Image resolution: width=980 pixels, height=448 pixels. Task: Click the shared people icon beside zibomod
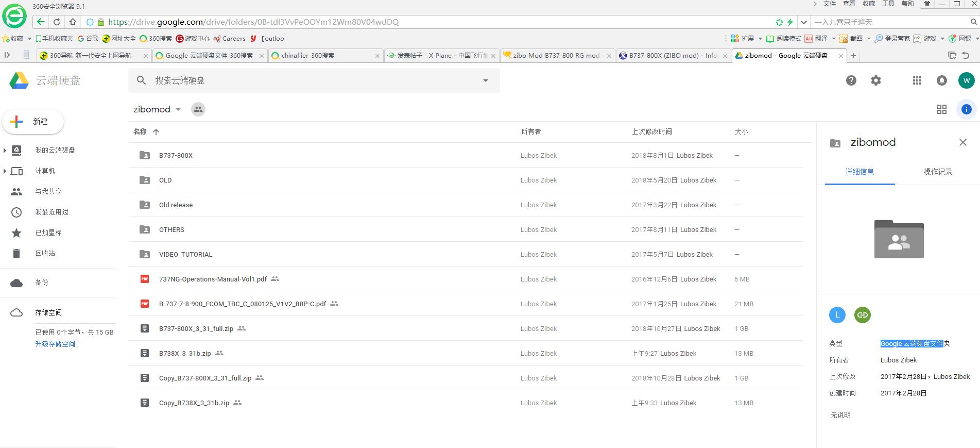pyautogui.click(x=198, y=109)
